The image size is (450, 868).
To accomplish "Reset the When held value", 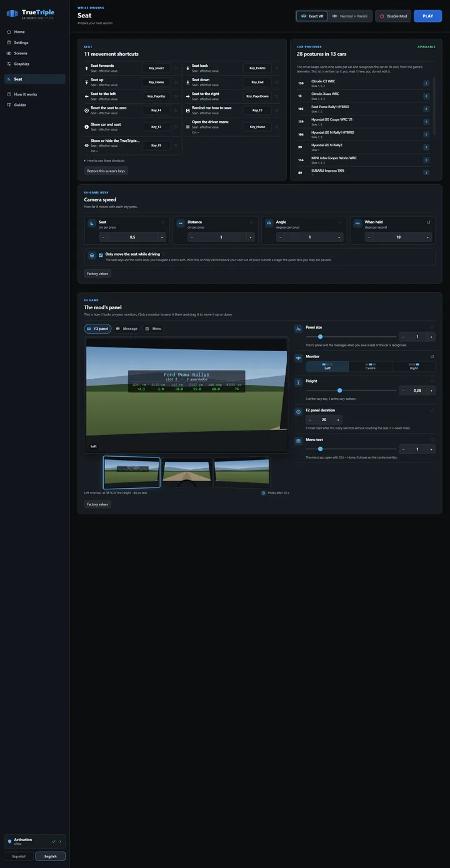I will pos(429,222).
